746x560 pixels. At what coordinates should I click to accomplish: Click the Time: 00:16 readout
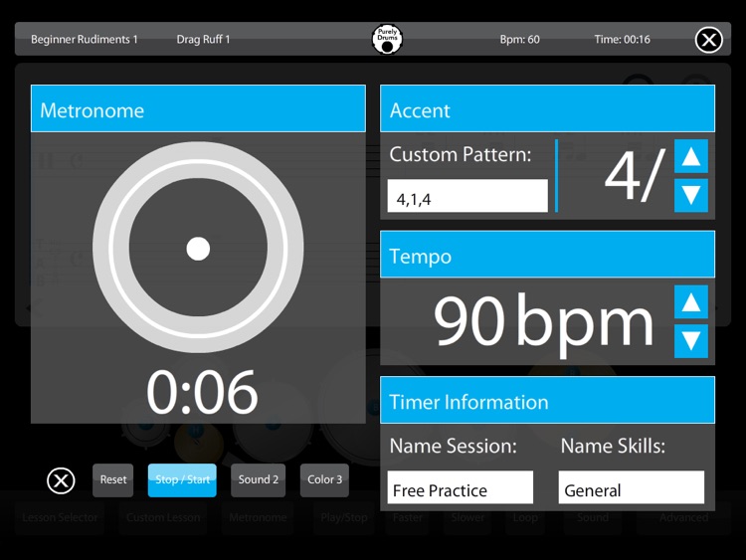point(622,40)
